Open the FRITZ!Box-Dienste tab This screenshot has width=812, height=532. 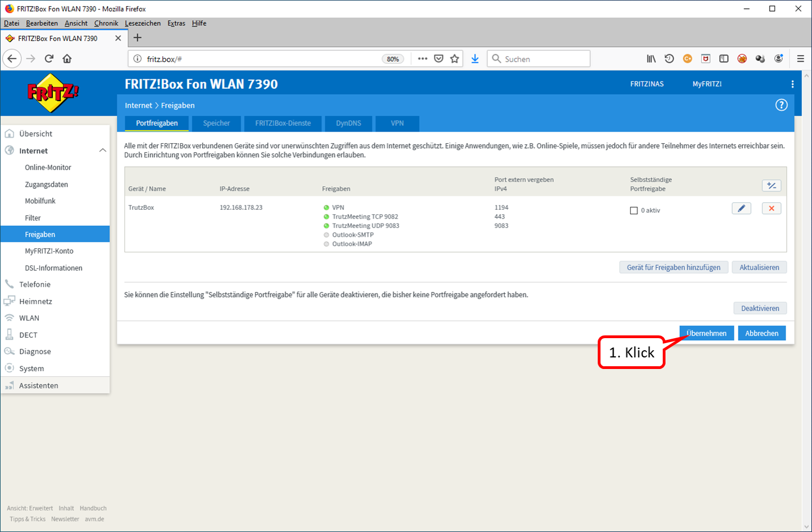pos(283,123)
